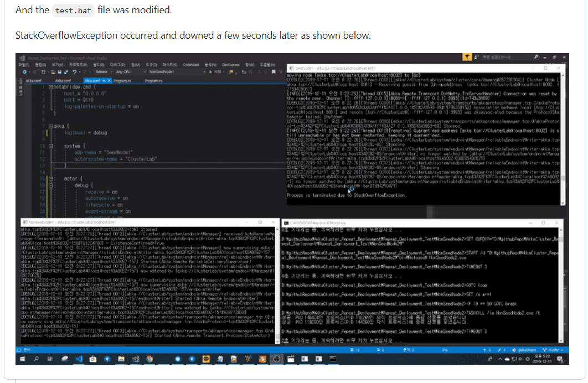Open the CodeMaid menu
Screen dimensions: 588x383
(x=191, y=65)
